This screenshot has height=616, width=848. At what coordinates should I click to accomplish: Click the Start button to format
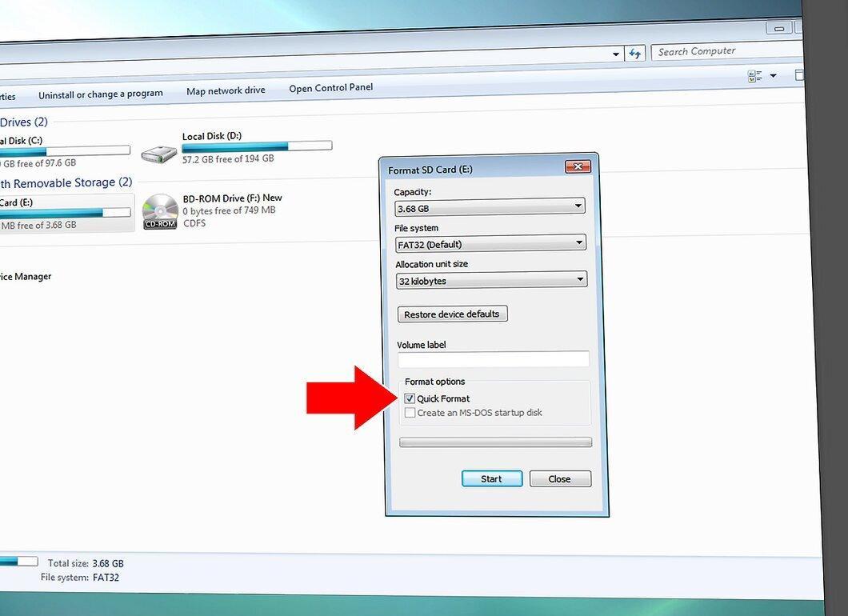click(x=492, y=478)
